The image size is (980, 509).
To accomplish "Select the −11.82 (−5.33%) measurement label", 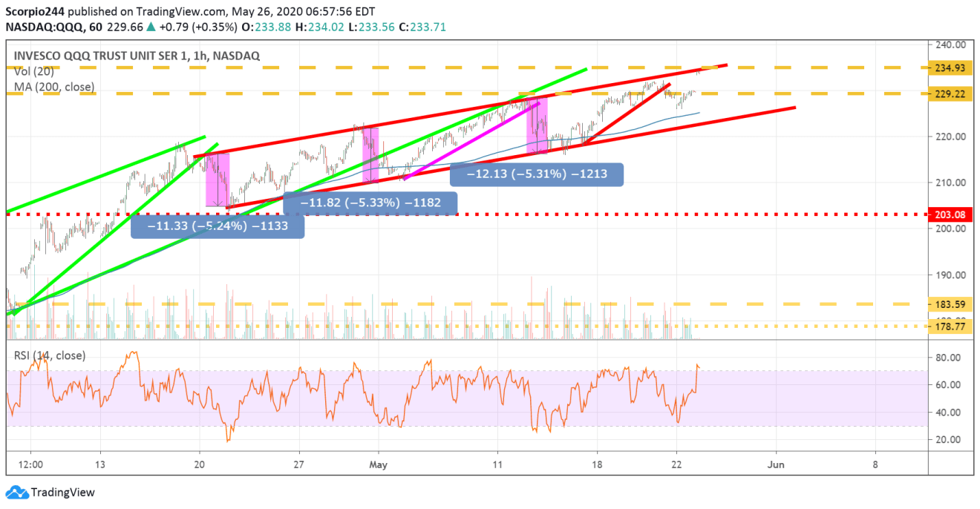I will [x=370, y=202].
